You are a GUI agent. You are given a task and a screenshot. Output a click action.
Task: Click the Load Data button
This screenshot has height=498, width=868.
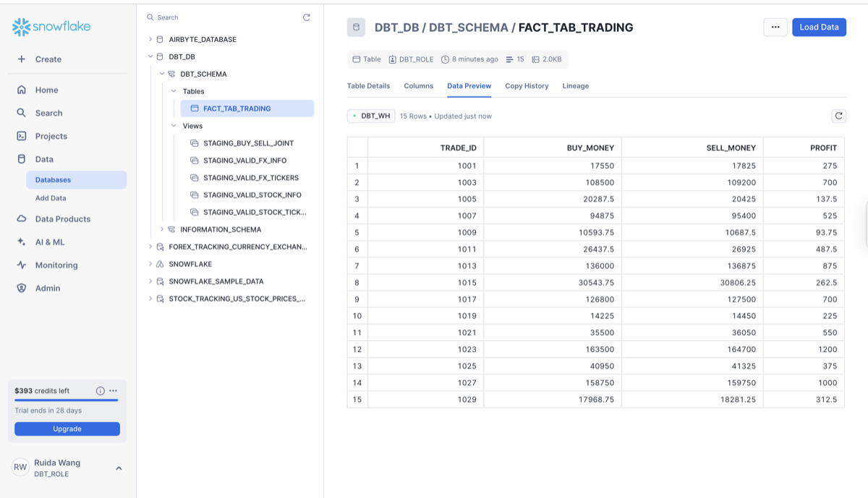[819, 28]
